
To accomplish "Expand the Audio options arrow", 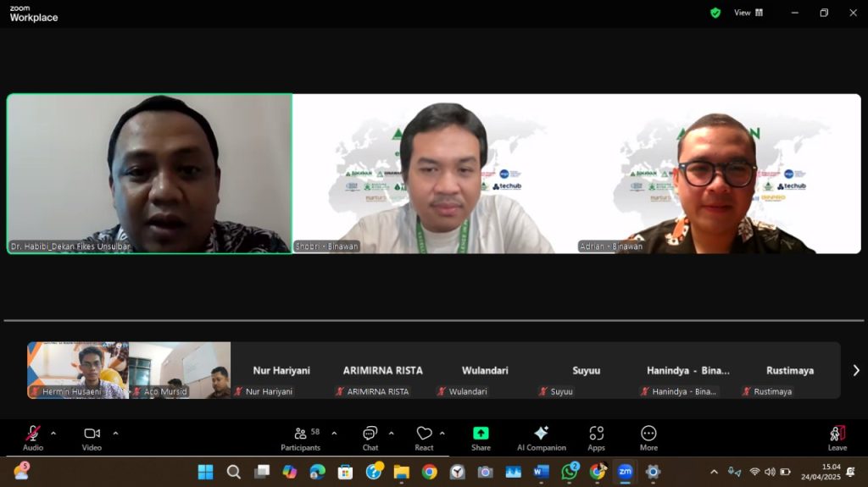I will tap(53, 433).
